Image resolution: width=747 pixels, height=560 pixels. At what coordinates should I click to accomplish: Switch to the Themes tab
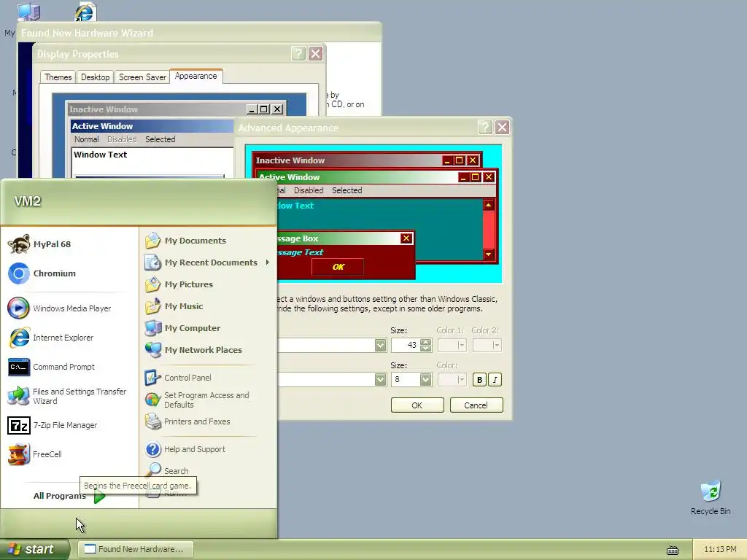click(x=58, y=77)
